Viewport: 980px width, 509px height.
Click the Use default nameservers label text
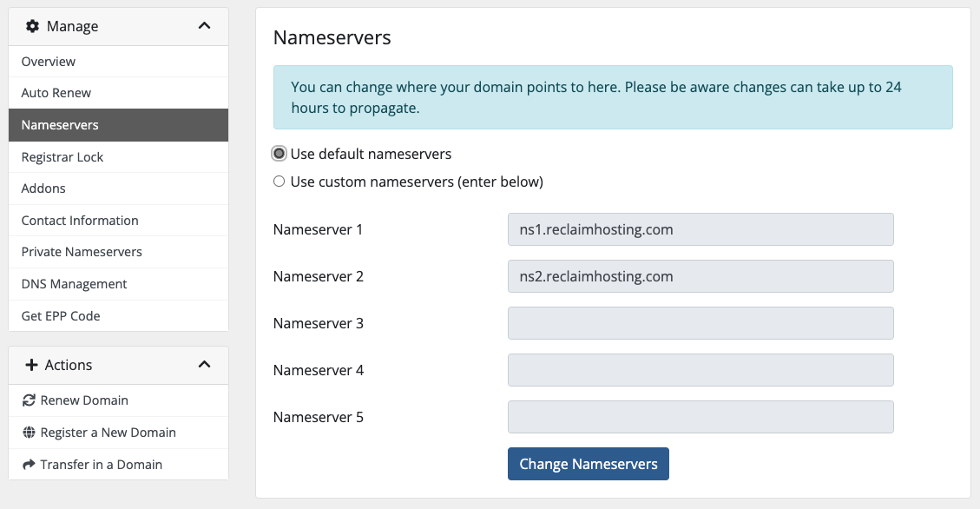(371, 154)
